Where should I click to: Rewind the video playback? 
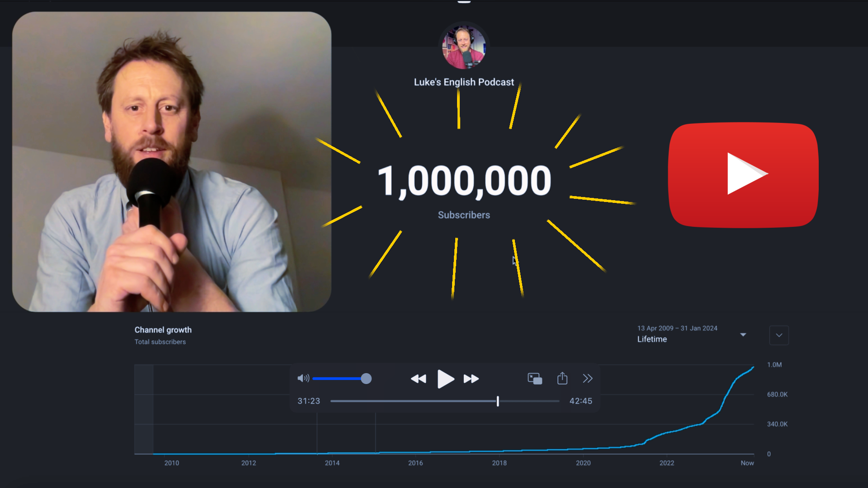(418, 379)
